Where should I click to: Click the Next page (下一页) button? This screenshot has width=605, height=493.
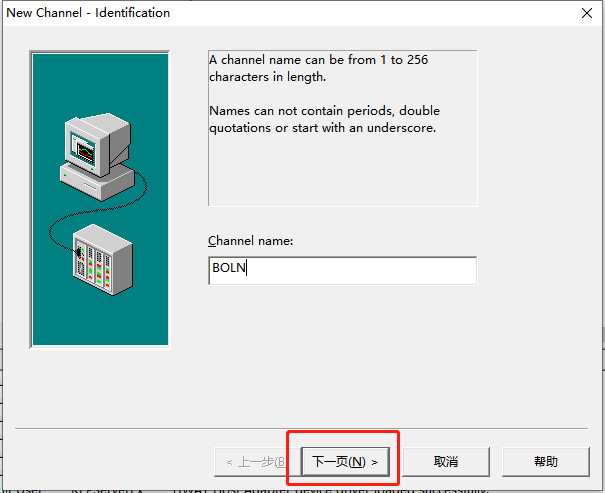coord(345,461)
